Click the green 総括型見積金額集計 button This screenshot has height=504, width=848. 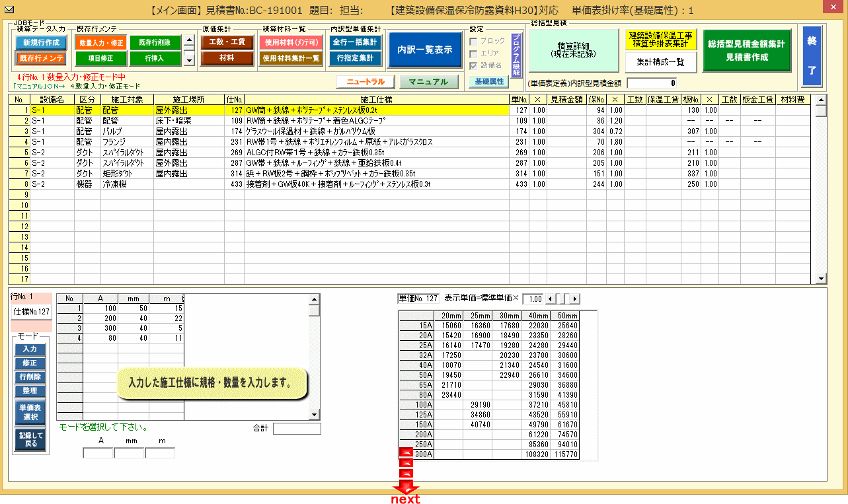tap(746, 50)
